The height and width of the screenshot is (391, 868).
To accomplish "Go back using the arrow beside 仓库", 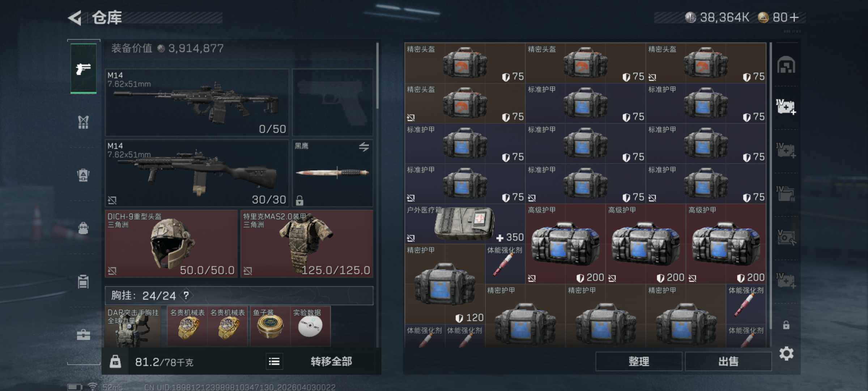I will pyautogui.click(x=75, y=17).
